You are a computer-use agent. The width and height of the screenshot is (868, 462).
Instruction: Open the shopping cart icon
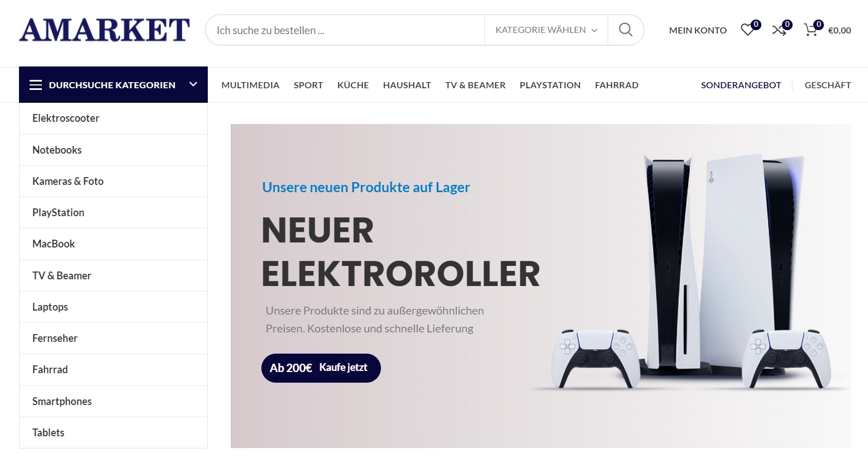(x=810, y=30)
